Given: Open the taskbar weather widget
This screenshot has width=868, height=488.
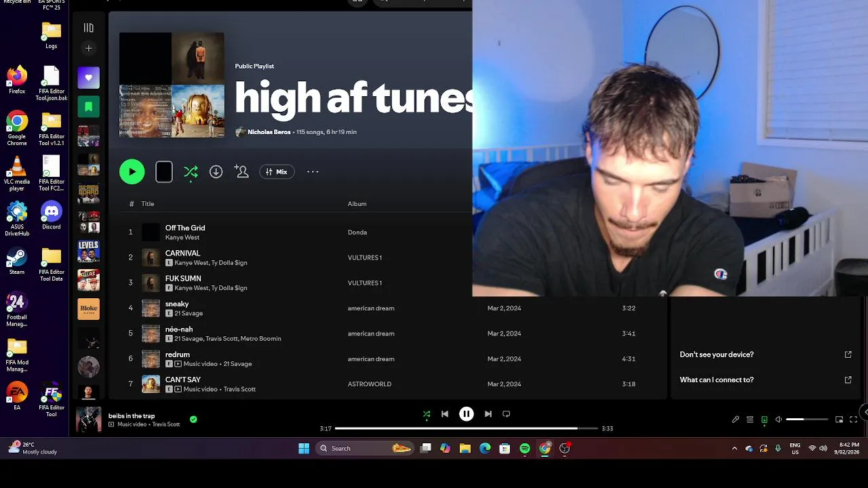Looking at the screenshot, I should pyautogui.click(x=33, y=448).
